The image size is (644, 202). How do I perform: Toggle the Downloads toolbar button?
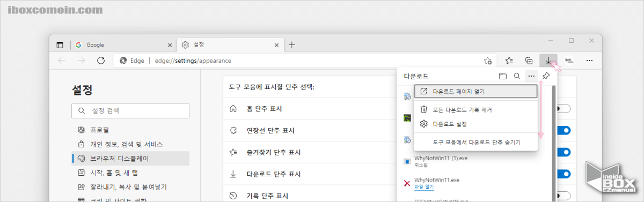point(548,61)
